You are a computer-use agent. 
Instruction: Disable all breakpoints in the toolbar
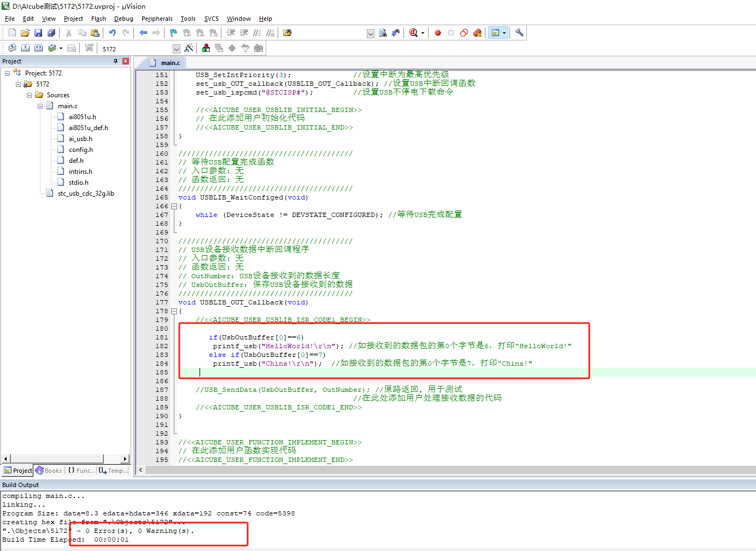pyautogui.click(x=464, y=33)
